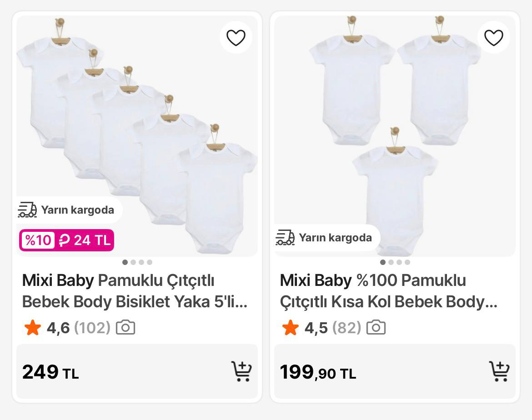Open Mixi Baby %100 Pamuklu Kısa Kol title
This screenshot has height=420, width=532.
tap(389, 291)
